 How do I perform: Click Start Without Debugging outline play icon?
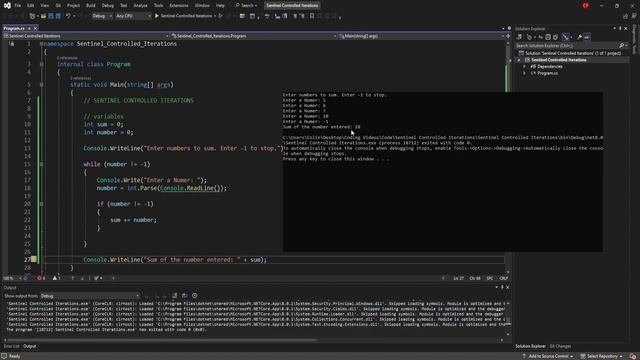(220, 16)
